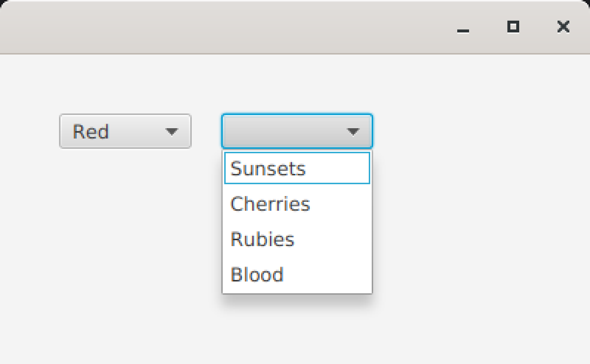Maximize the application window

click(513, 27)
